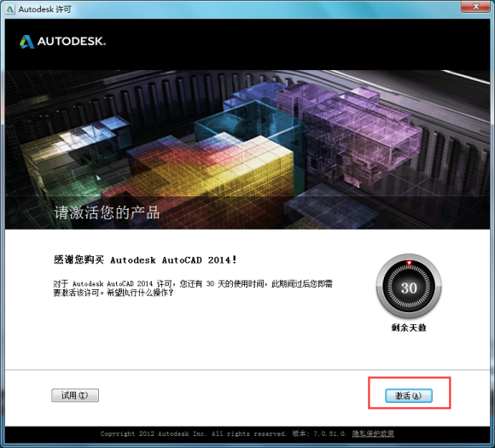
Task: Click the window title Autodesk 许可
Action: (44, 9)
